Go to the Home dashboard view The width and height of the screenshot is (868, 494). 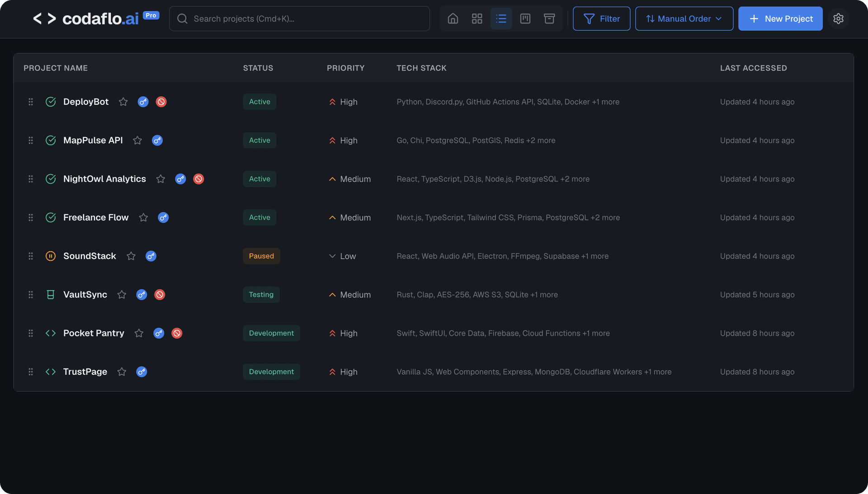point(453,19)
